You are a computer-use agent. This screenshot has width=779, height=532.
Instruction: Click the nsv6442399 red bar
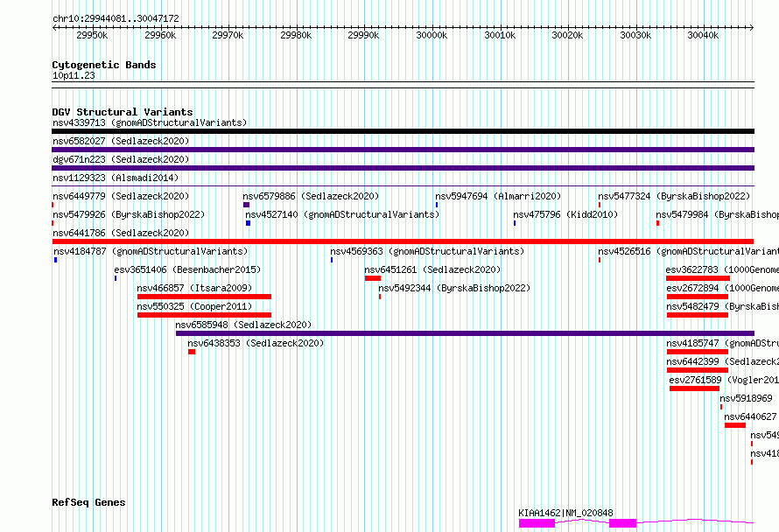698,370
